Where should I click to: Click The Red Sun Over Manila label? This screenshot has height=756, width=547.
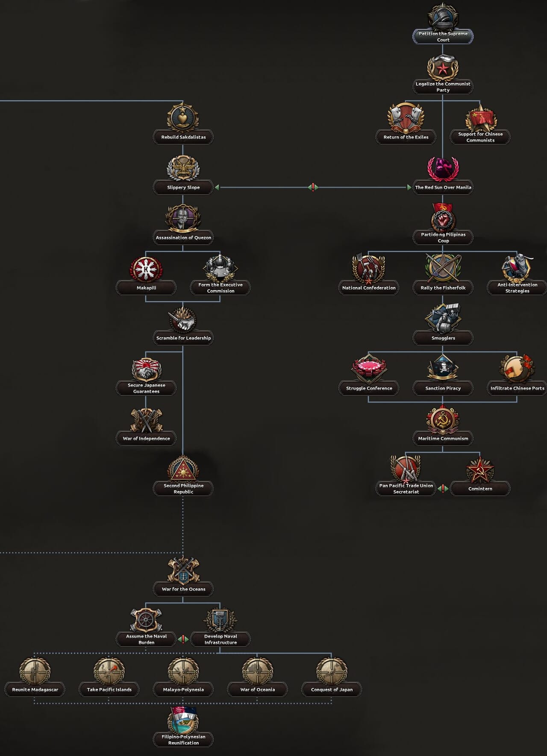[x=443, y=187]
